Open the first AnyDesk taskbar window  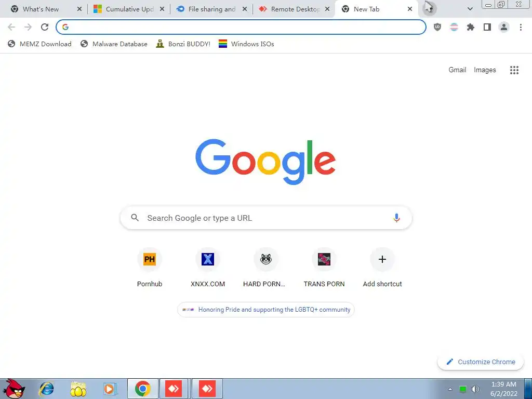point(174,389)
